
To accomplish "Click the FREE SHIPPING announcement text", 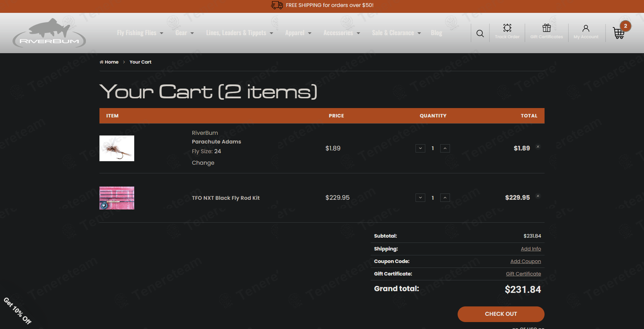I will point(330,5).
